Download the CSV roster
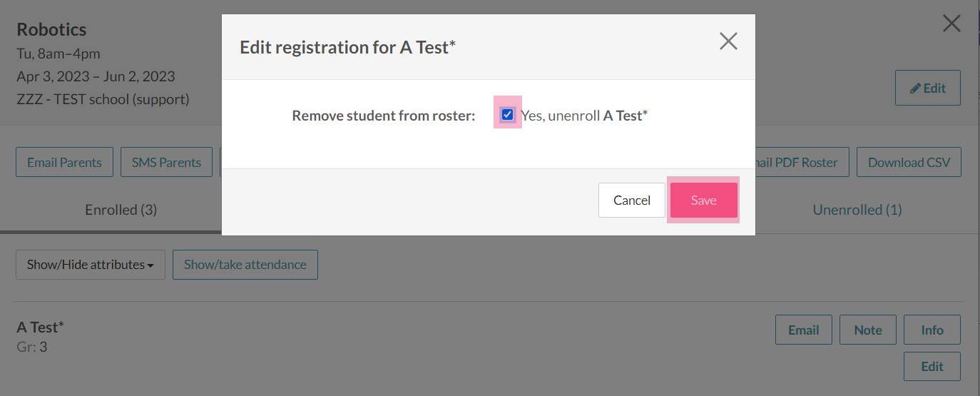The image size is (980, 396). [x=909, y=163]
